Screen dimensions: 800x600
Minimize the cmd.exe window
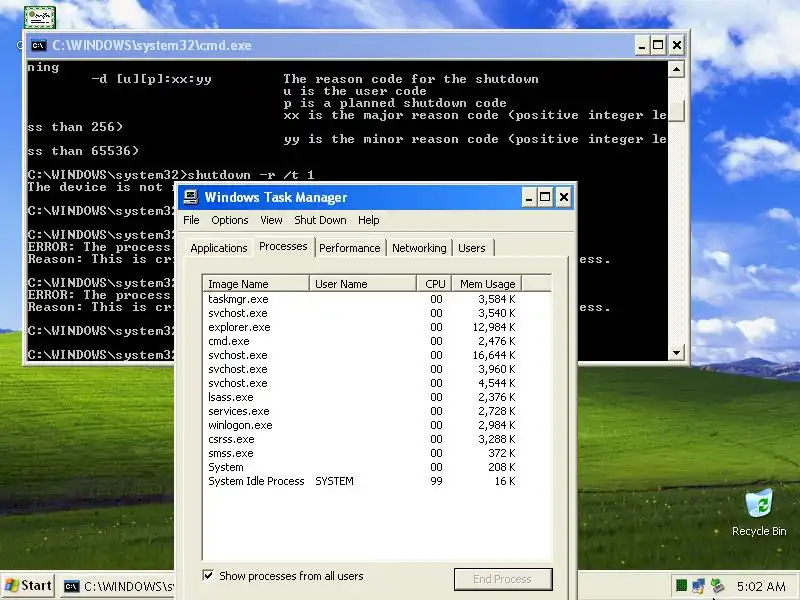[x=642, y=45]
